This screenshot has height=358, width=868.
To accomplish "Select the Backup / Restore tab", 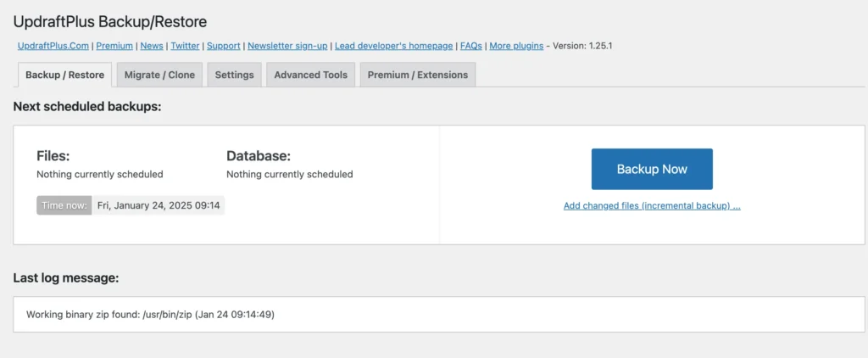I will [64, 75].
